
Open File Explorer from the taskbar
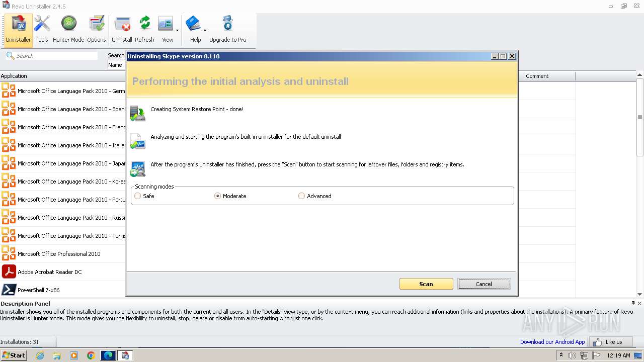pyautogui.click(x=57, y=355)
